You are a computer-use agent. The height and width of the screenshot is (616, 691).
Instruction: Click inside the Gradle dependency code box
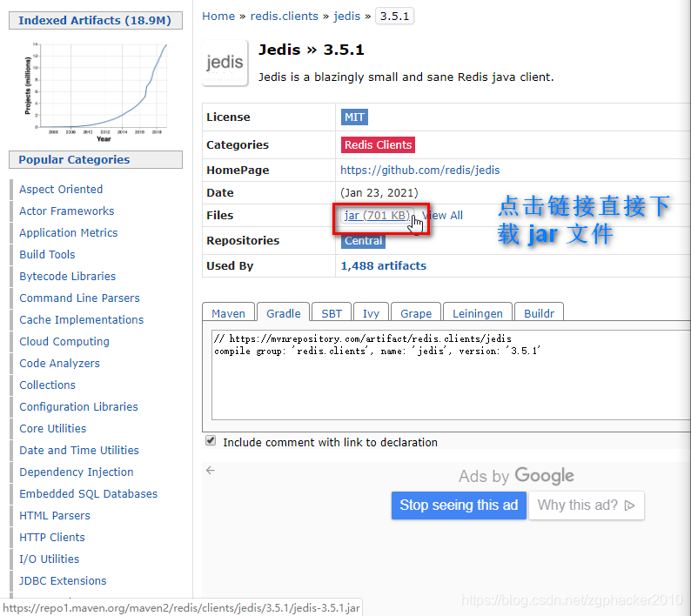click(x=451, y=375)
